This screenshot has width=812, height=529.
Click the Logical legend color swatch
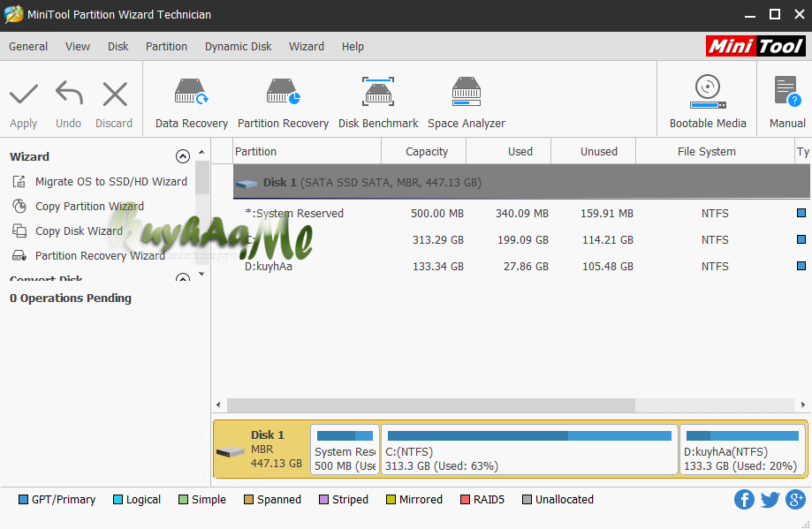[x=118, y=500]
